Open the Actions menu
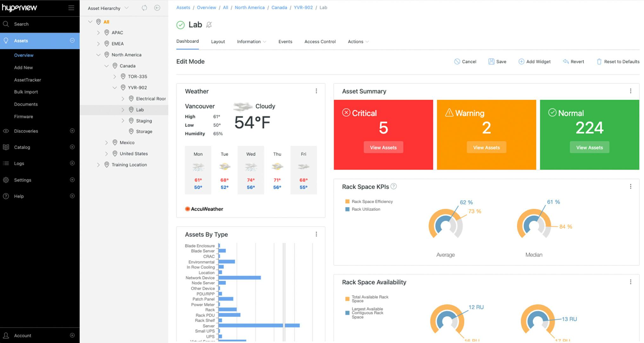The image size is (644, 343). pyautogui.click(x=357, y=41)
